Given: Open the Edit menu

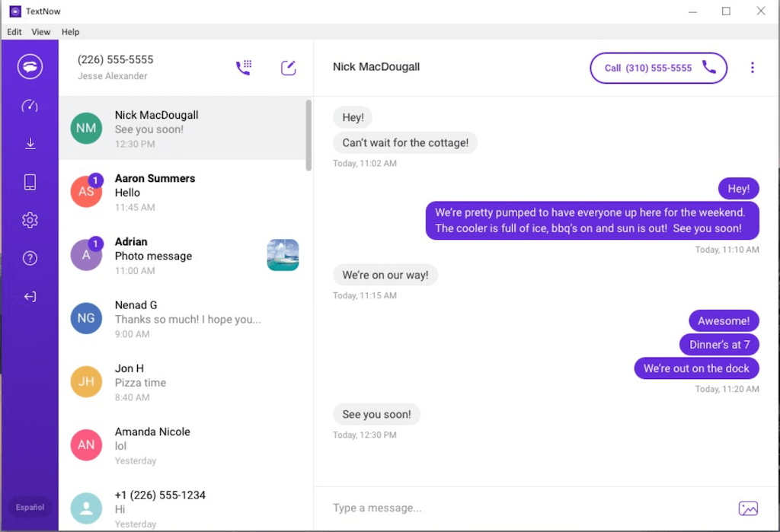Looking at the screenshot, I should pos(14,32).
